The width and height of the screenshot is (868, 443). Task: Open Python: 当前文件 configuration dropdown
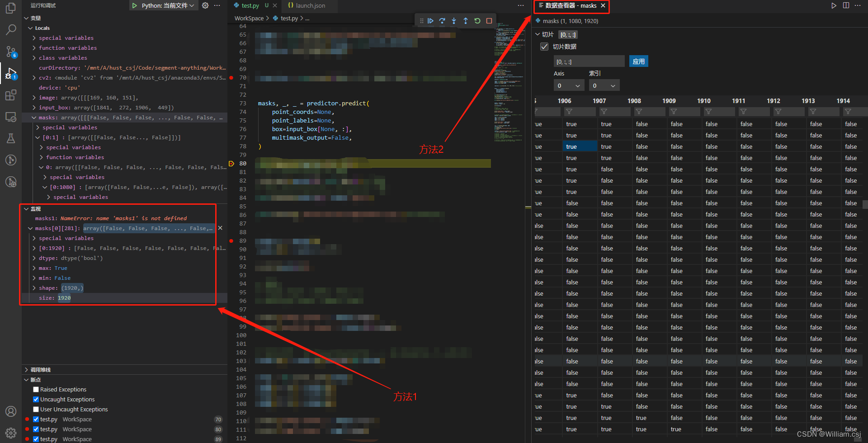[x=168, y=5]
